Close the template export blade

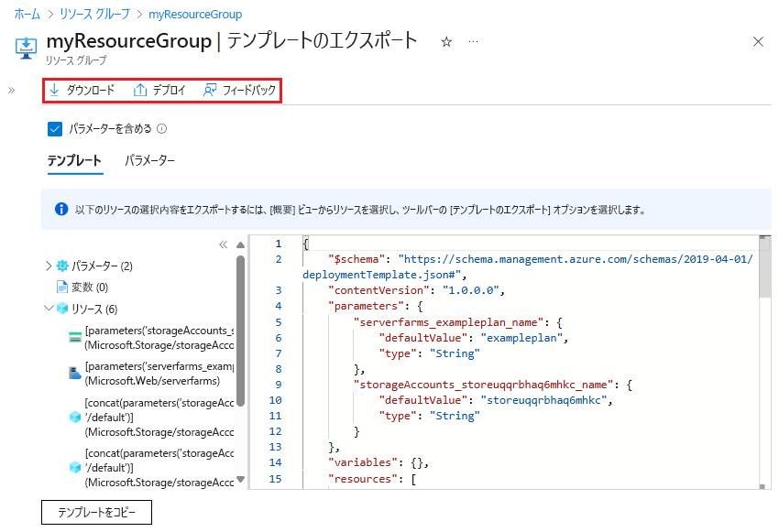tap(758, 42)
